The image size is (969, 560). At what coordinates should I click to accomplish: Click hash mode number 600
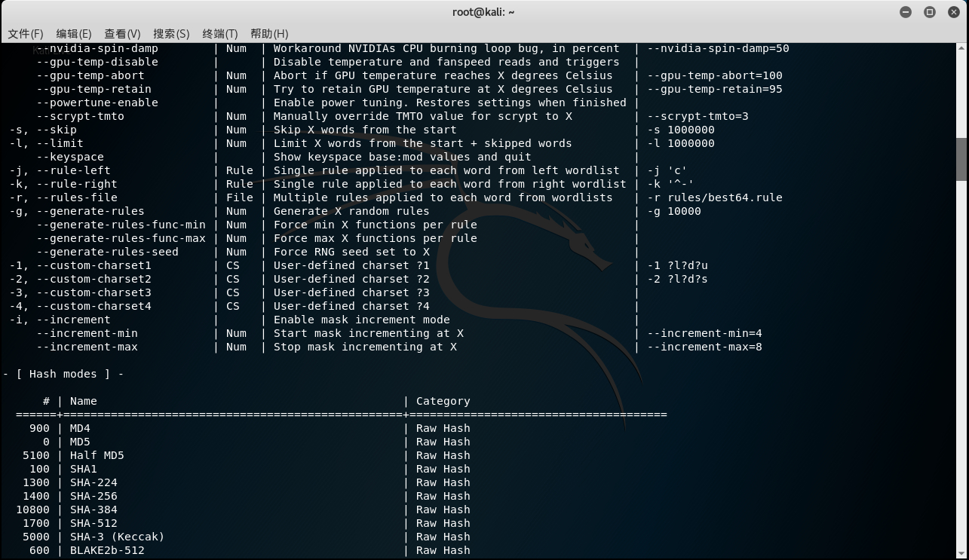[39, 550]
